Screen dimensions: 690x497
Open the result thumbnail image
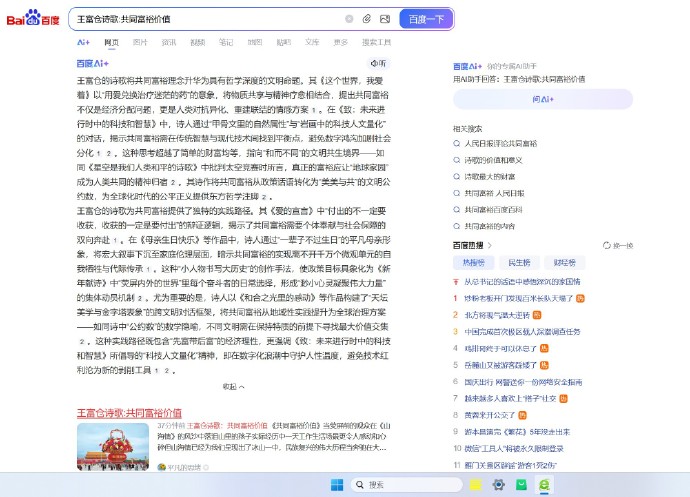point(113,447)
